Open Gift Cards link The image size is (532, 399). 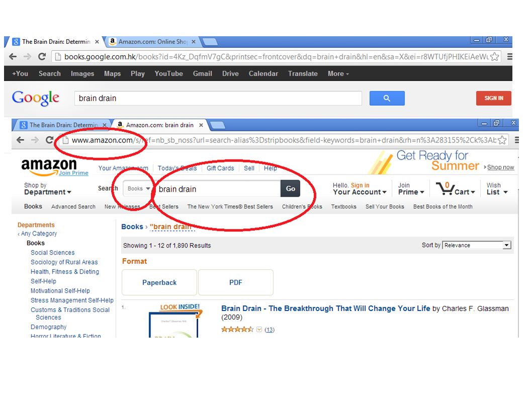click(220, 168)
